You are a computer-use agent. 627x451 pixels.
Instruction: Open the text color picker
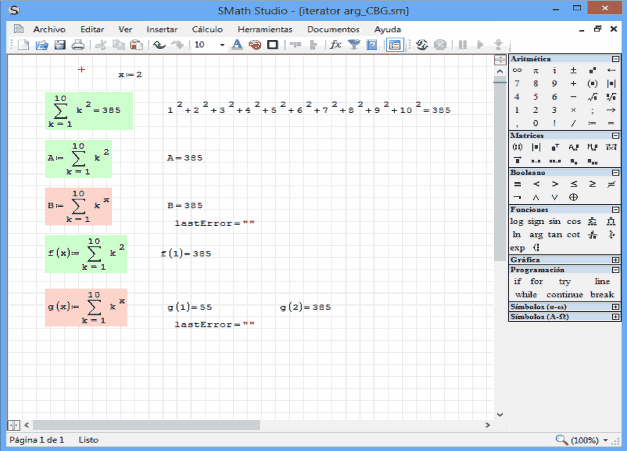coord(238,45)
